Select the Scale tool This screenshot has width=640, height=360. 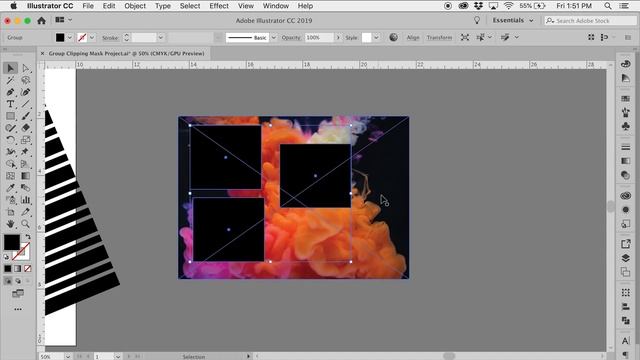point(26,140)
